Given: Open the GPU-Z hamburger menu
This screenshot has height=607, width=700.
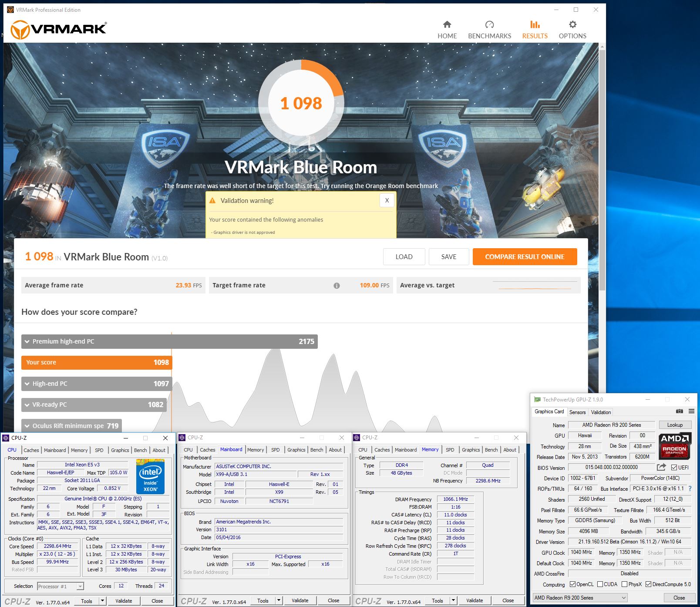Looking at the screenshot, I should pyautogui.click(x=691, y=411).
